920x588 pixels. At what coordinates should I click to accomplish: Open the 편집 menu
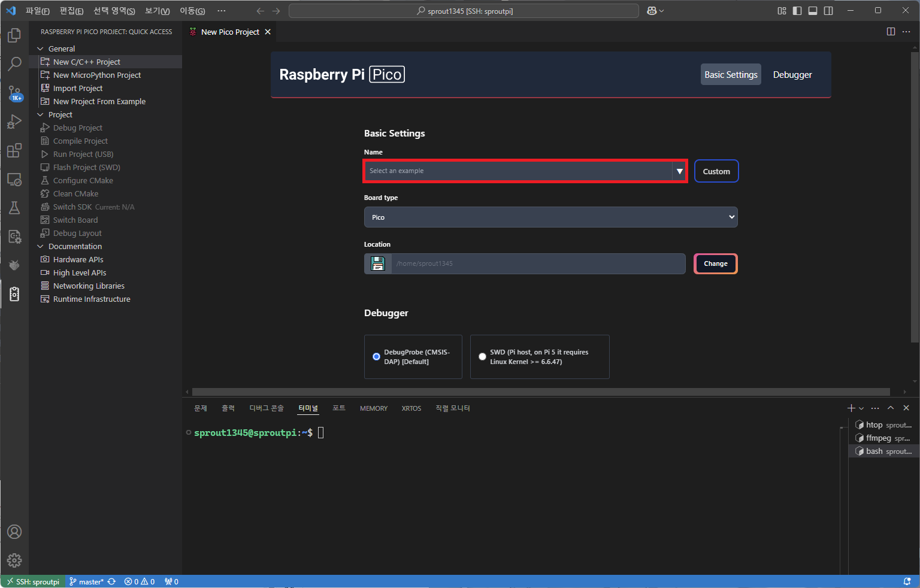(x=72, y=11)
